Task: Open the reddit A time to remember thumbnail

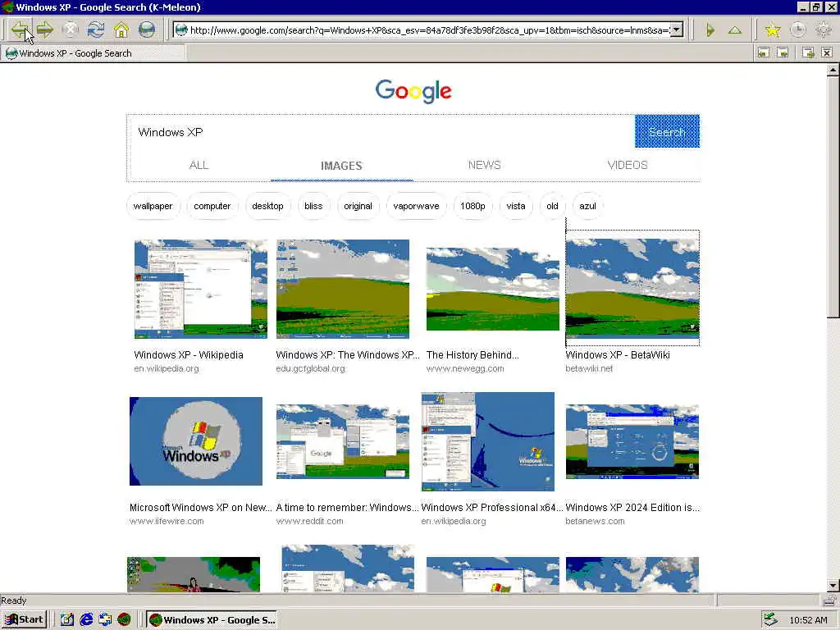Action: click(343, 441)
